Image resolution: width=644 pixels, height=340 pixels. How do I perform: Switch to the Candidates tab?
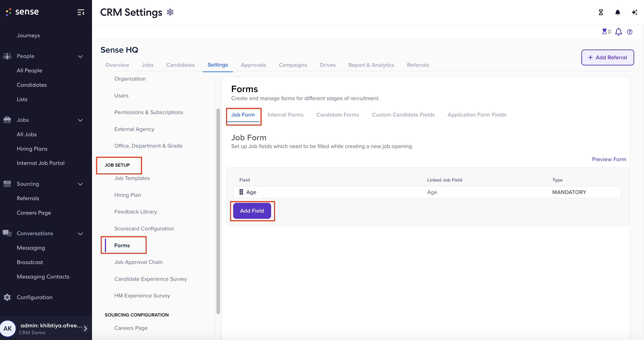coord(180,65)
